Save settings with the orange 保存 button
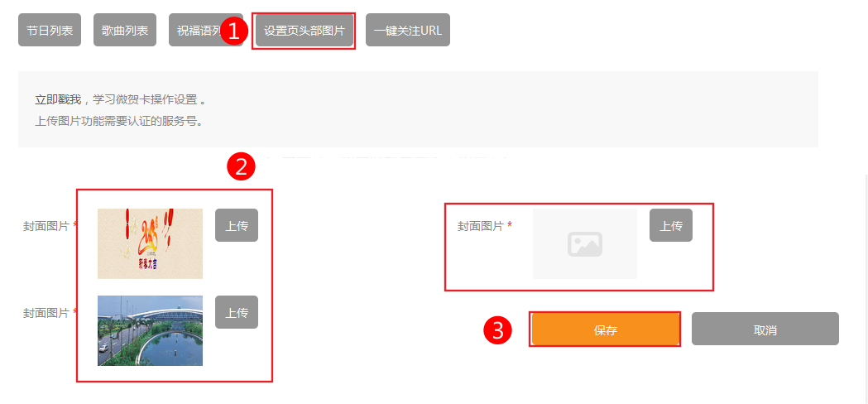Image resolution: width=868 pixels, height=404 pixels. click(605, 329)
